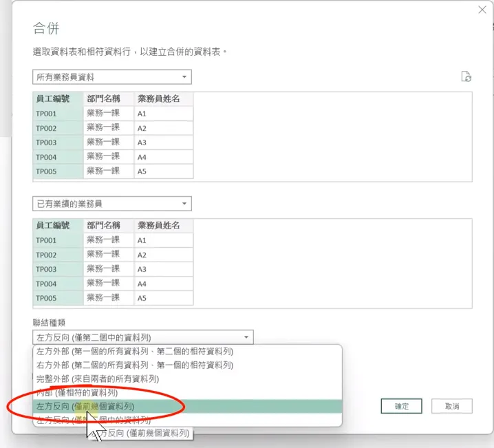The image size is (494, 448).
Task: Click the 取消 button
Action: click(x=452, y=406)
